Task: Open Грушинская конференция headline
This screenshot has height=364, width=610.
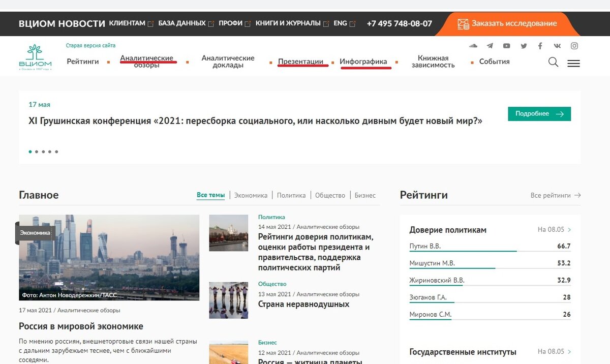Action: (255, 121)
